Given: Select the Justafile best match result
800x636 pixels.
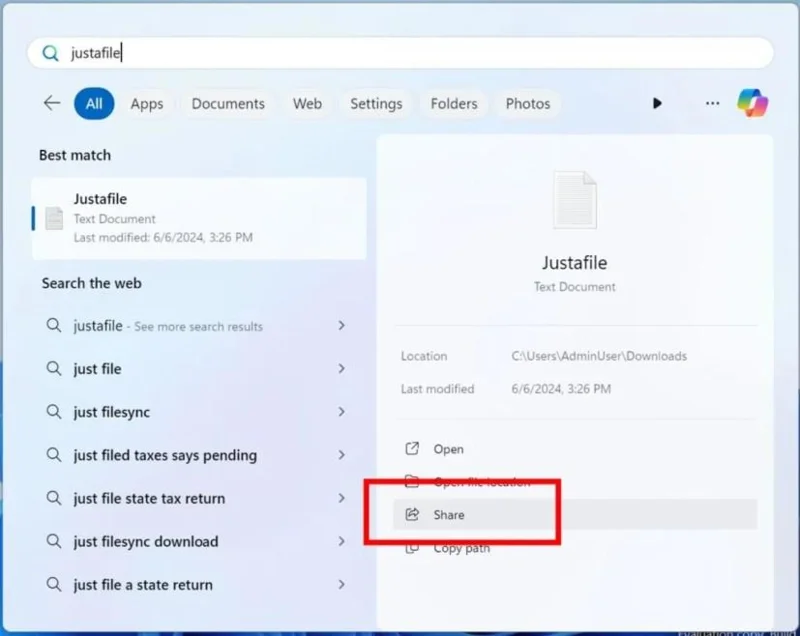Looking at the screenshot, I should pos(199,218).
